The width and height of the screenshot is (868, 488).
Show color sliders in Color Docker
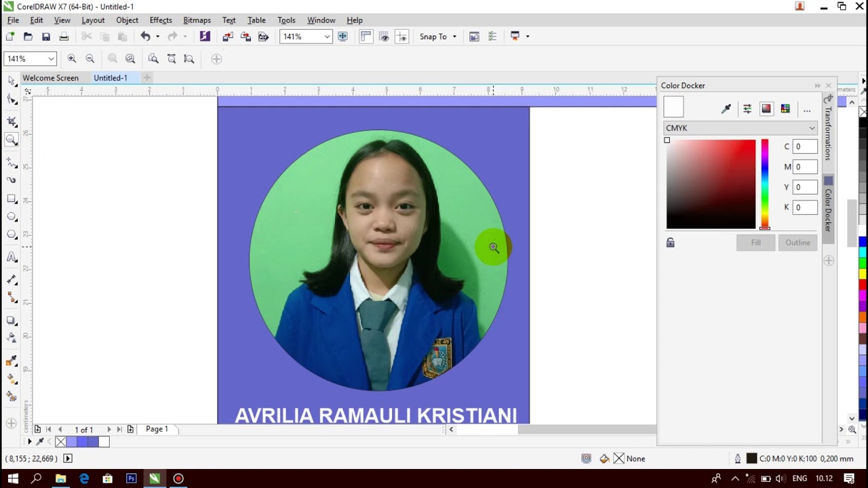[747, 108]
